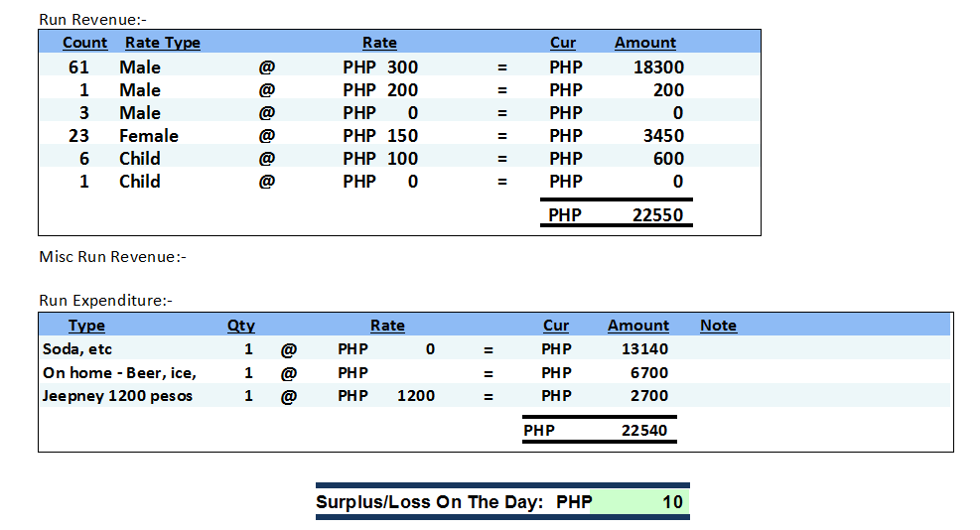Click the On home - Beer, ice entry
980x530 pixels.
point(119,373)
